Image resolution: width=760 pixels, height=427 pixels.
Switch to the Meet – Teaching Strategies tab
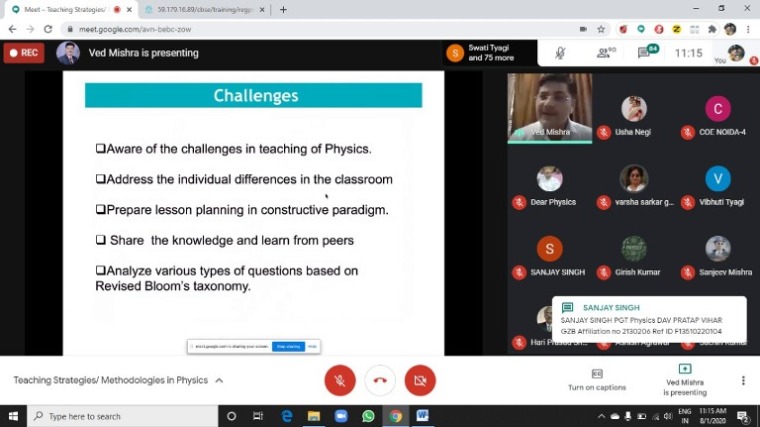(x=64, y=9)
